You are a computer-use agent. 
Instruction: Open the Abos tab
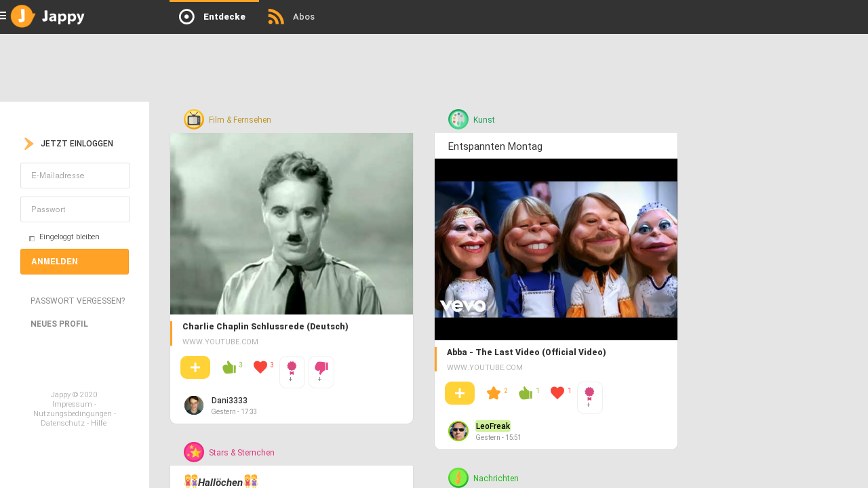[292, 17]
